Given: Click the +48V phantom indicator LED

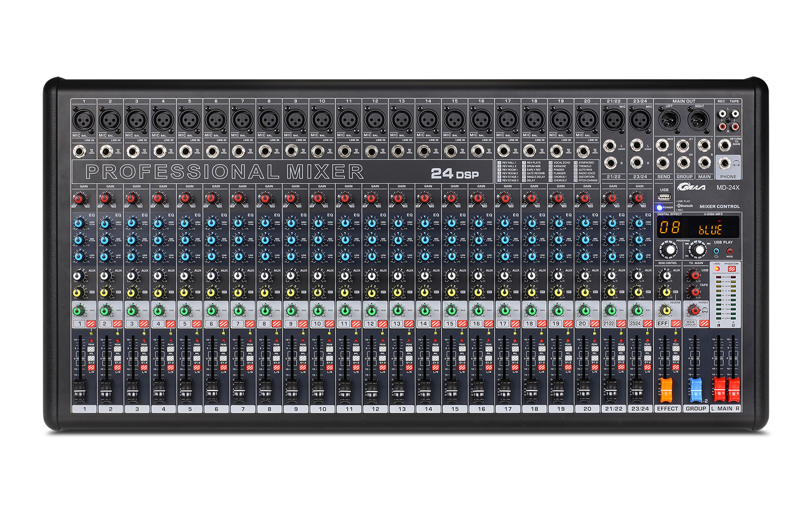Looking at the screenshot, I should [717, 269].
